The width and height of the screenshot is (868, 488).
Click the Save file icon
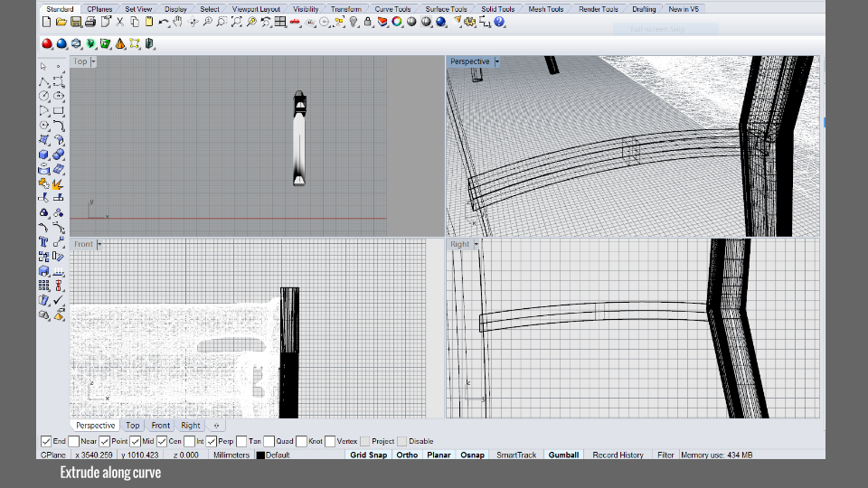(x=75, y=22)
